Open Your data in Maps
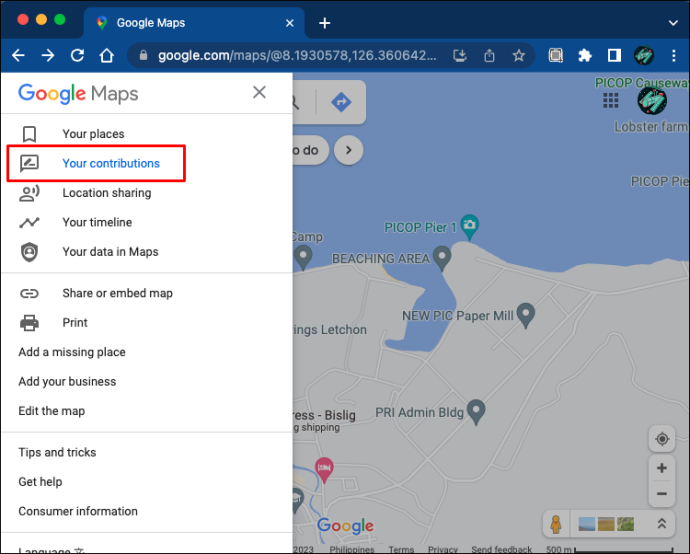The width and height of the screenshot is (690, 554). click(110, 252)
